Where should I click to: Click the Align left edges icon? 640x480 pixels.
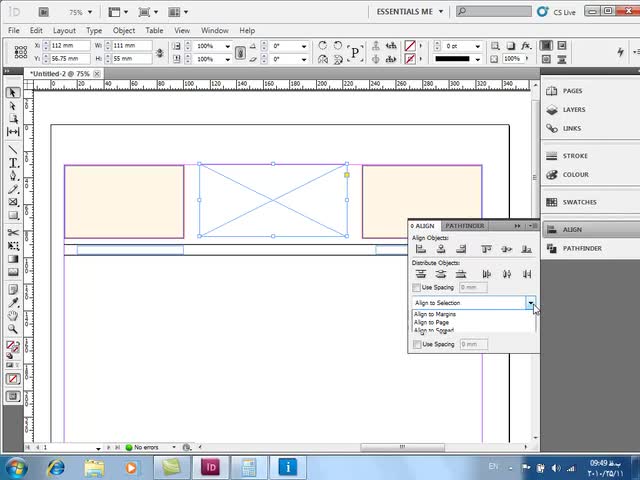click(421, 249)
